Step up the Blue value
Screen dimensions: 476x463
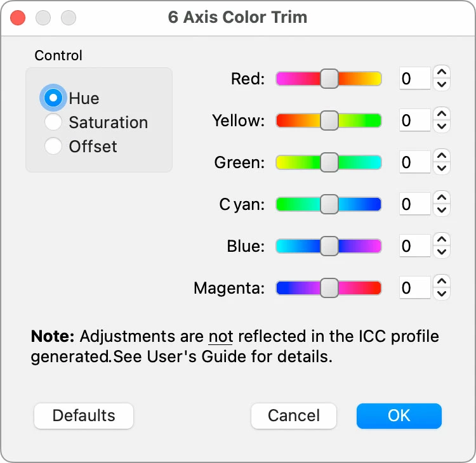point(442,240)
